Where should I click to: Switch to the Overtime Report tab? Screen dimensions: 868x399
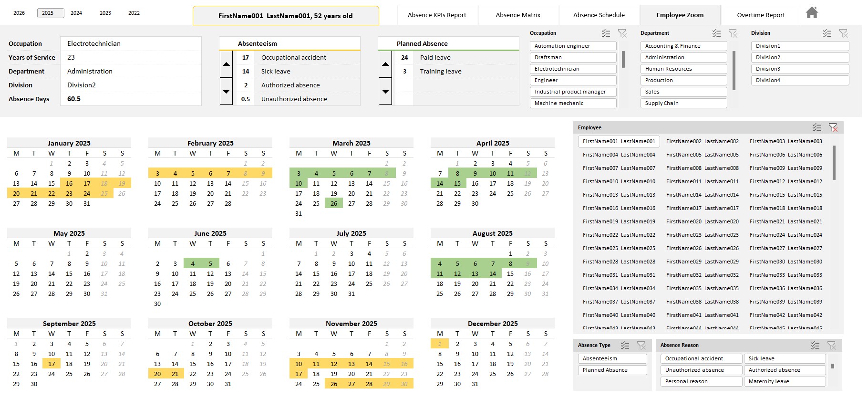pos(761,15)
